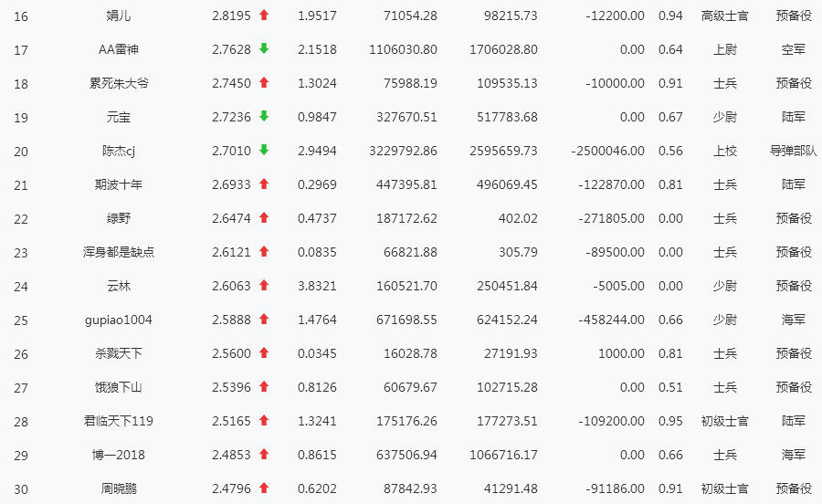Image resolution: width=822 pixels, height=504 pixels.
Task: Select the name gupiao1004
Action: tap(119, 320)
